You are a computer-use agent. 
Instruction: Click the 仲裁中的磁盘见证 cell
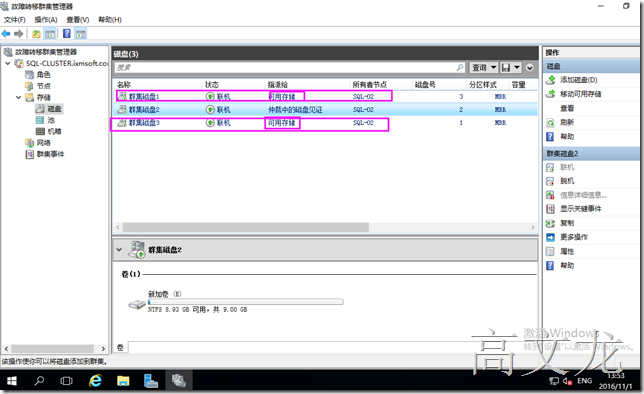[x=295, y=110]
